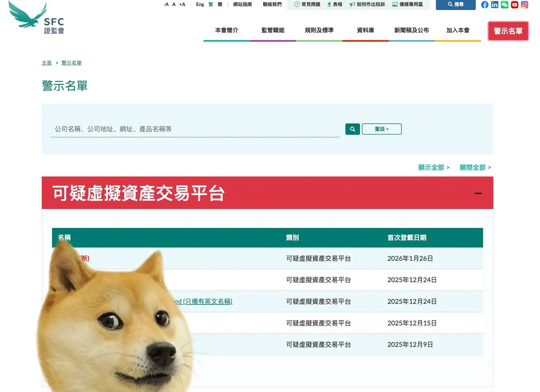
Task: Go to 主頁 in breadcrumb
Action: tap(47, 63)
